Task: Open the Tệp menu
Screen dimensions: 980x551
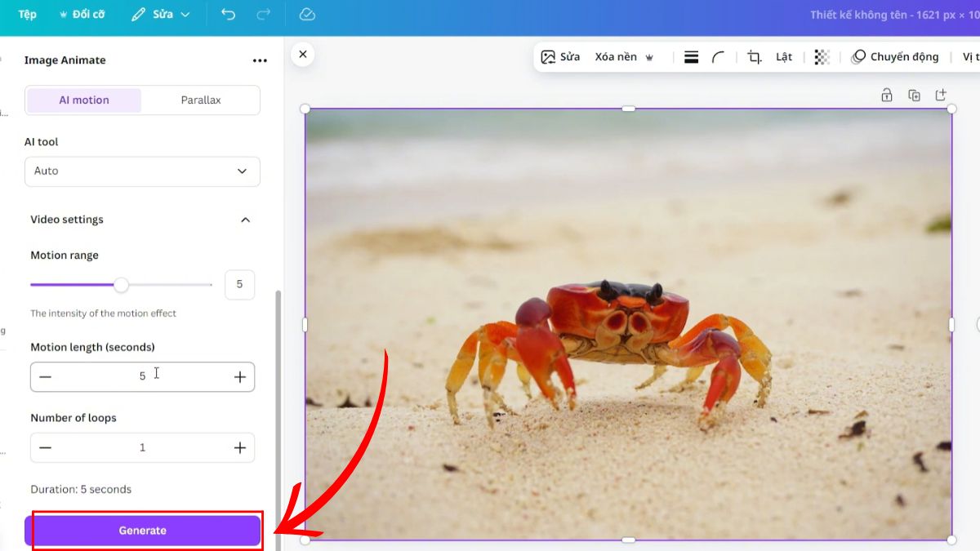Action: pyautogui.click(x=26, y=14)
